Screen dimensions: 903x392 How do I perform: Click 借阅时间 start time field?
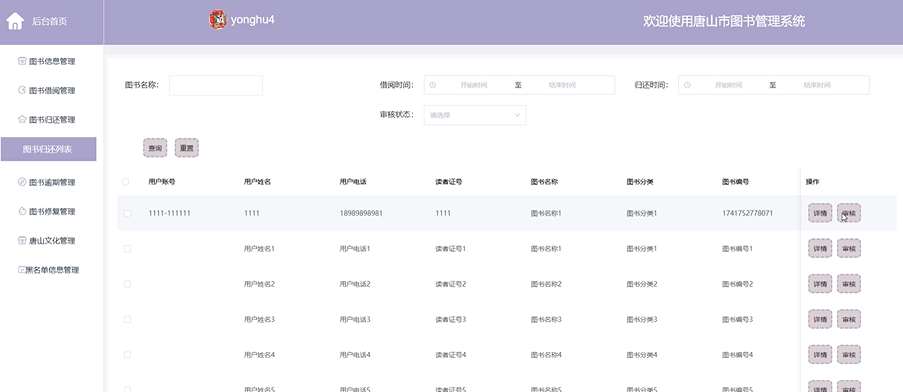click(x=473, y=85)
